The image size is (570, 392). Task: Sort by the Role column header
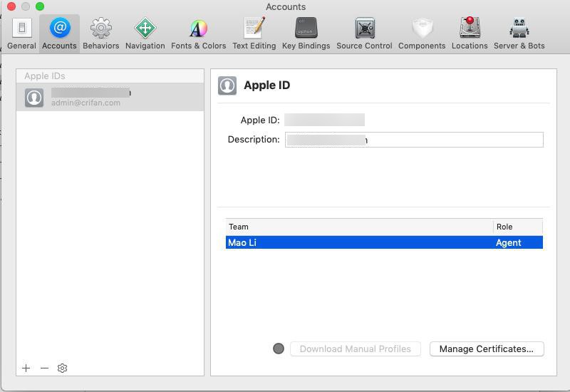click(518, 227)
